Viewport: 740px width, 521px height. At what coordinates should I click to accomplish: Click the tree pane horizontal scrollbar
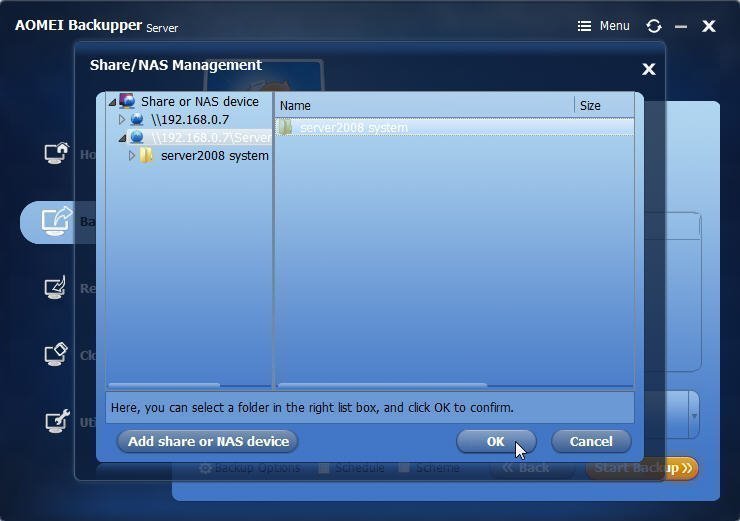point(164,386)
